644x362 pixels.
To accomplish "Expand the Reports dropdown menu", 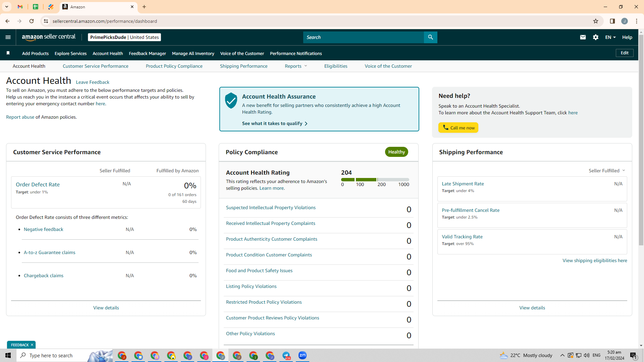I will click(296, 66).
